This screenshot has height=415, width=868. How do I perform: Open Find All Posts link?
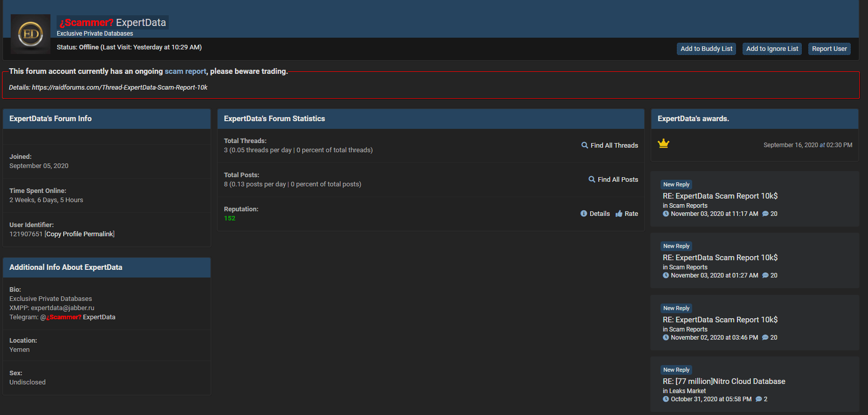pyautogui.click(x=618, y=180)
